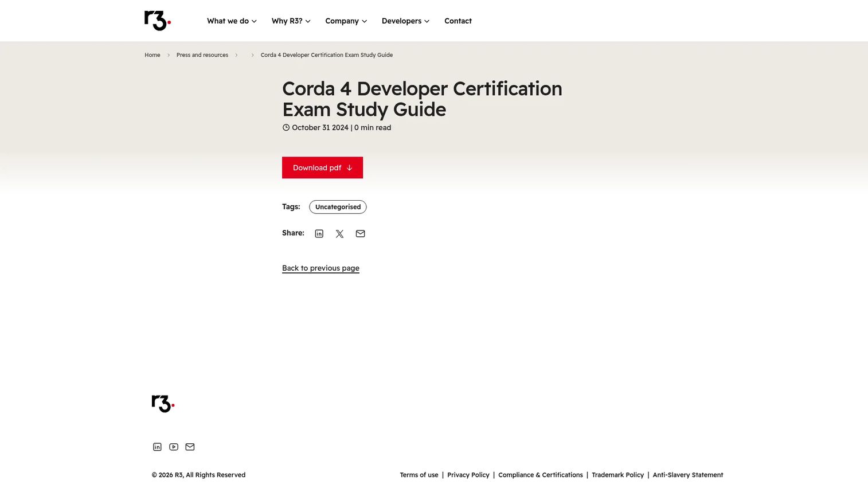The height and width of the screenshot is (488, 868).
Task: Select the Uncategorised tag
Action: (x=338, y=207)
